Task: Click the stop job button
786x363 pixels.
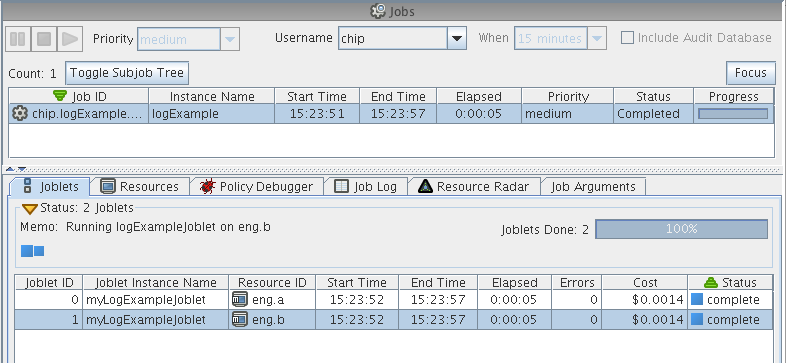Action: click(x=44, y=39)
